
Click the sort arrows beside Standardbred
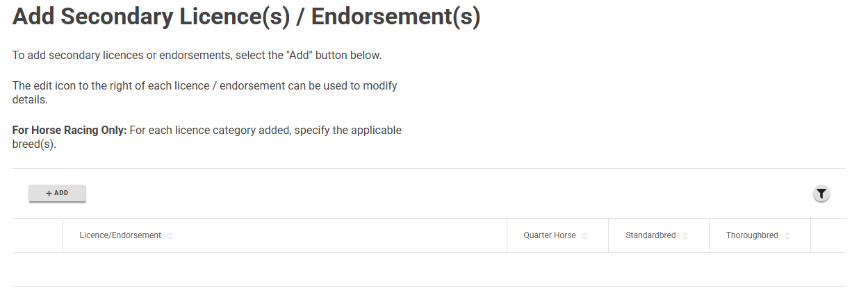coord(685,236)
